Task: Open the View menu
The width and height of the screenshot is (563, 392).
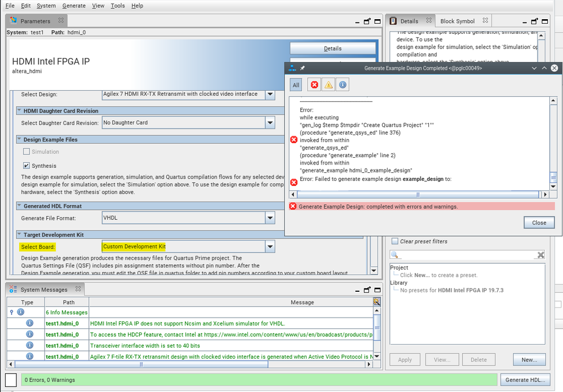Action: coord(98,6)
